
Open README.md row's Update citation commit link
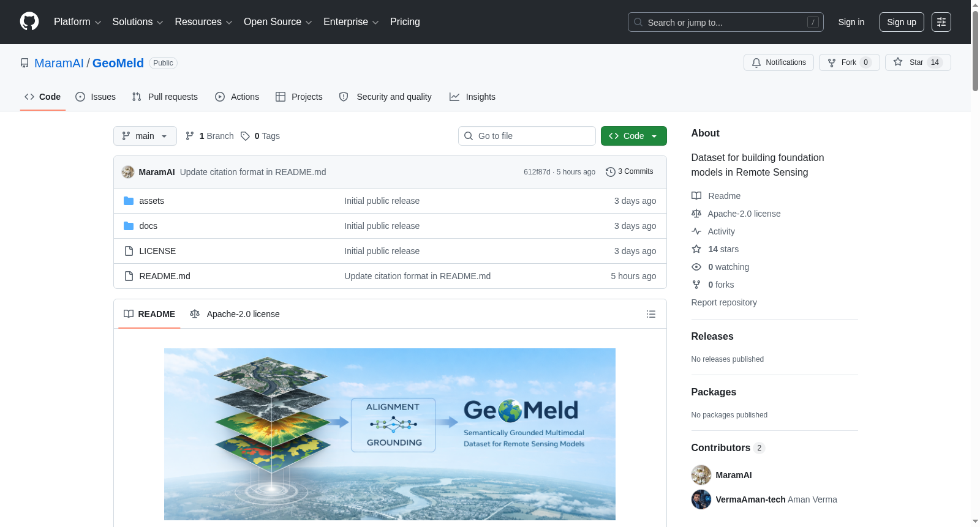pos(418,276)
